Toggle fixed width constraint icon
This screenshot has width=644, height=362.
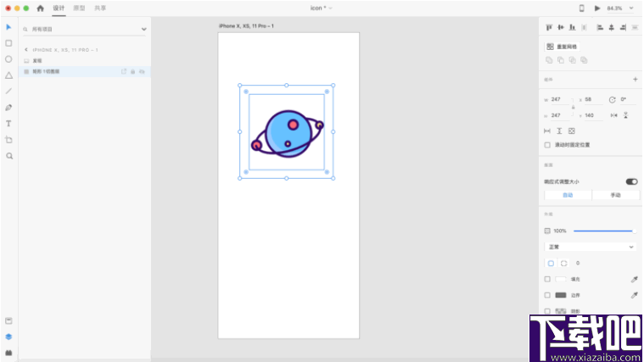pyautogui.click(x=547, y=131)
